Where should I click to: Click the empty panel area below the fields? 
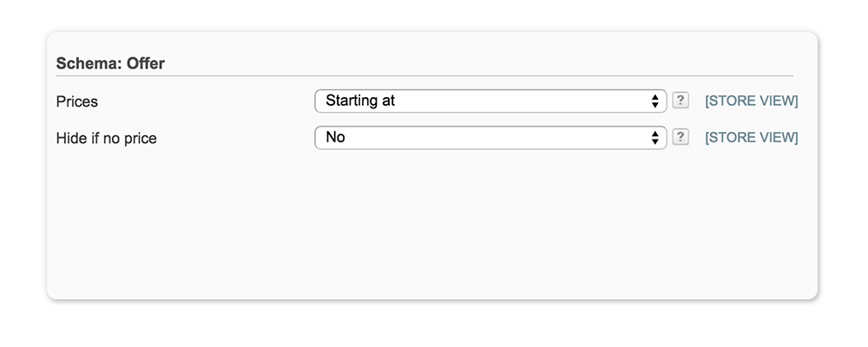coord(432,226)
